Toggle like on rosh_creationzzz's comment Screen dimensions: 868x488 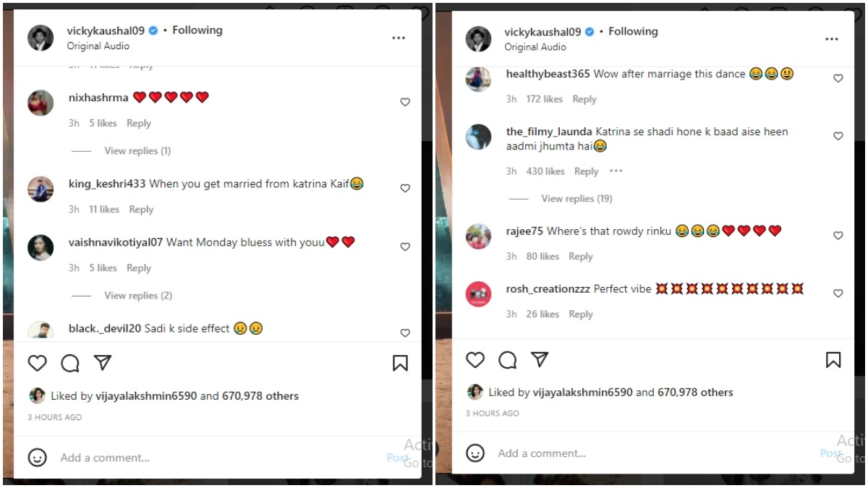coord(838,294)
